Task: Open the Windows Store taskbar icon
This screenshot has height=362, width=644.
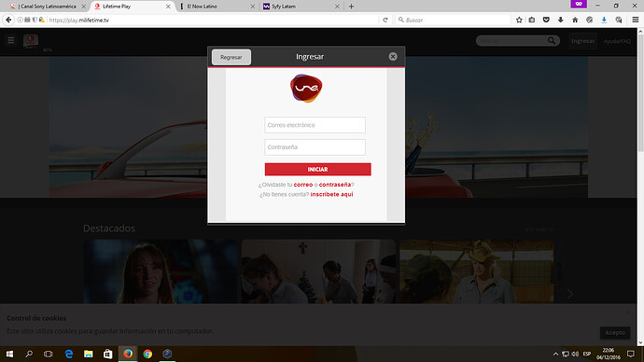Action: coord(108,354)
